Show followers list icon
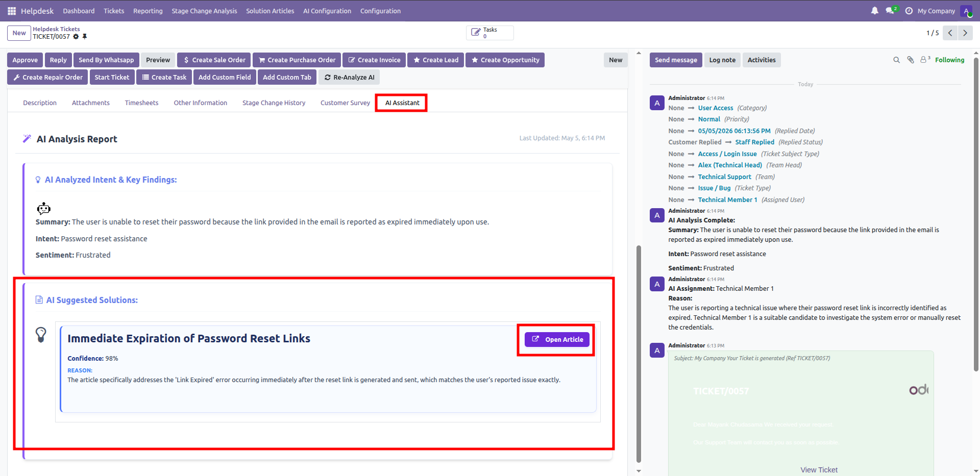The height and width of the screenshot is (476, 980). [925, 60]
